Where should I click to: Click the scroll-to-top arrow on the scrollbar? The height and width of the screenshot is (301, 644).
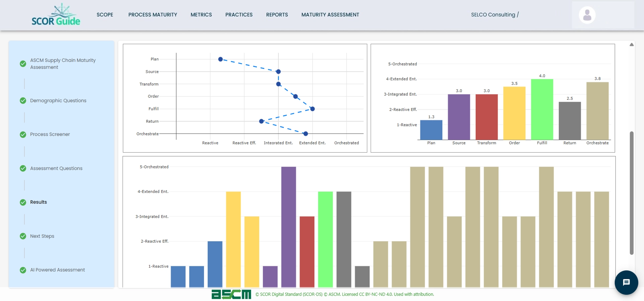[632, 44]
